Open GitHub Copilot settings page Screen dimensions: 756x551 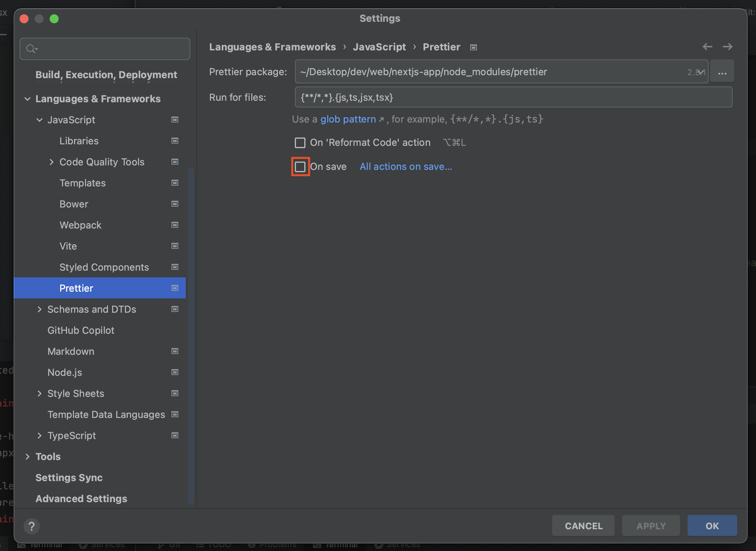point(81,330)
